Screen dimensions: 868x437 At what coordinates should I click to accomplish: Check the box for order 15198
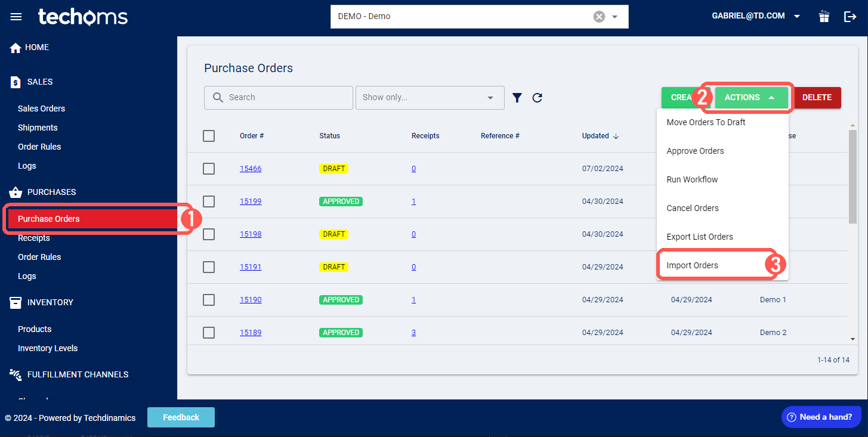209,234
